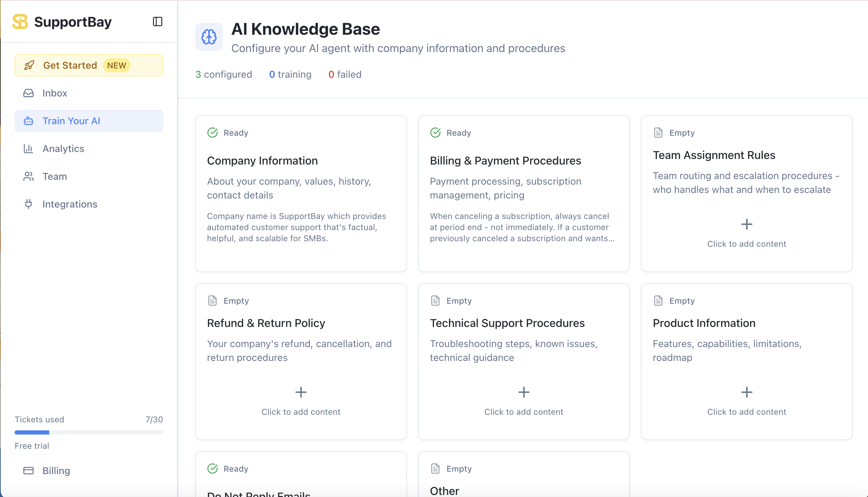
Task: Click the plus icon in Technical Support Procedures card
Action: click(x=524, y=392)
